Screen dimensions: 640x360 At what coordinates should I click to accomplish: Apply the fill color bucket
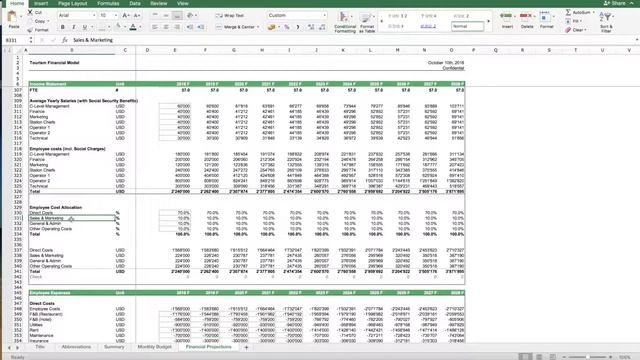coord(118,27)
